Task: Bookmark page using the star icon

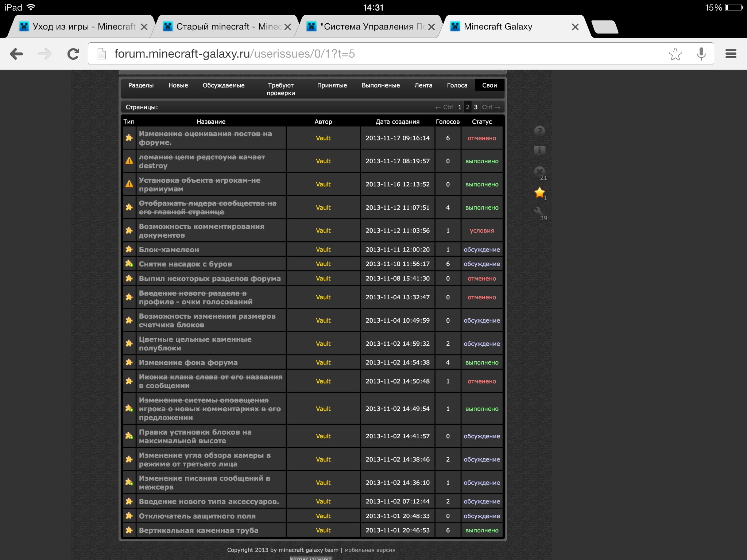Action: (x=675, y=54)
